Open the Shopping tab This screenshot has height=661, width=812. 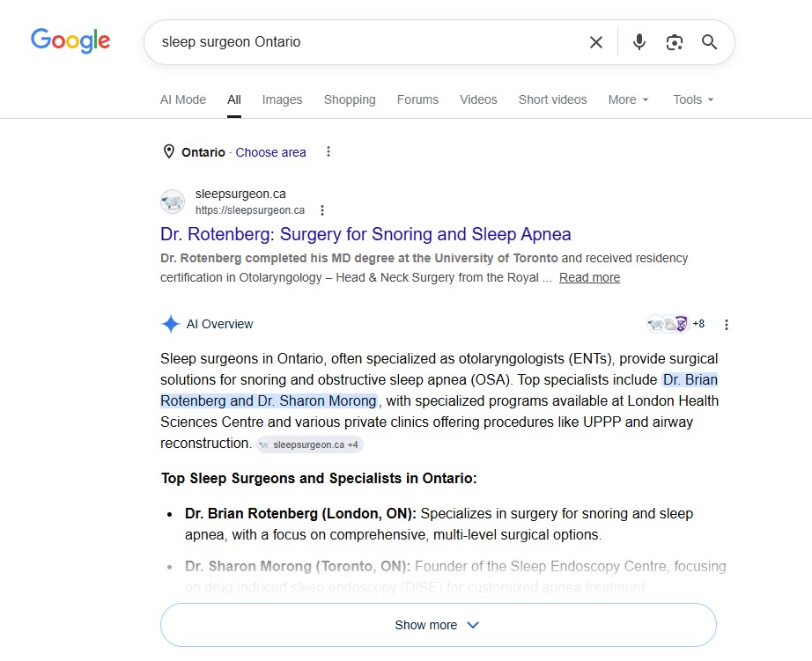(x=350, y=99)
